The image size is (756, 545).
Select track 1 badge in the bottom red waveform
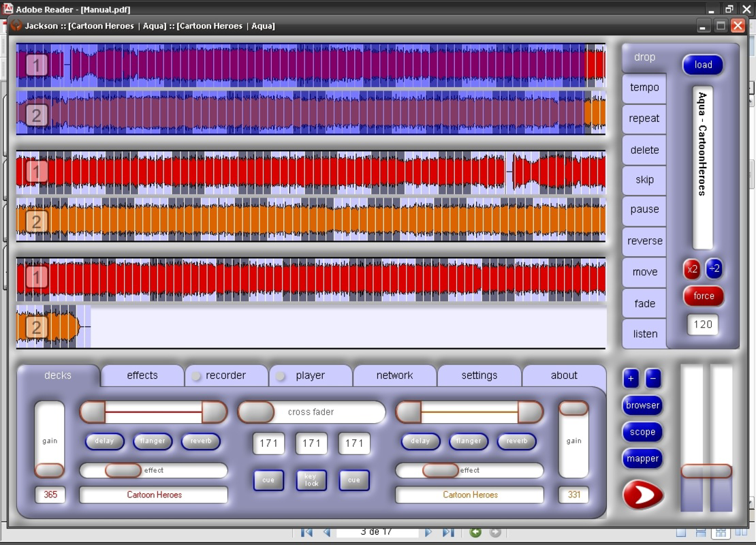(x=37, y=277)
